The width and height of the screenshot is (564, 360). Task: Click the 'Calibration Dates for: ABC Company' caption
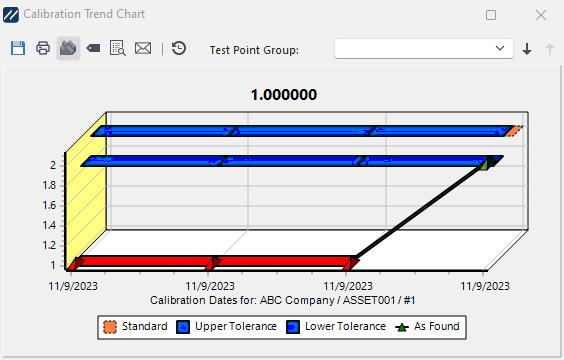coord(283,300)
